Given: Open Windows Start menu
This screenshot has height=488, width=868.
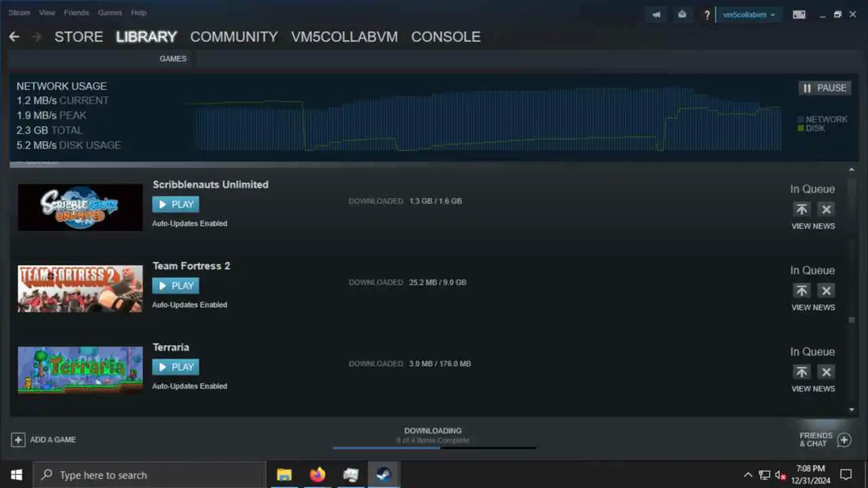Looking at the screenshot, I should [16, 474].
